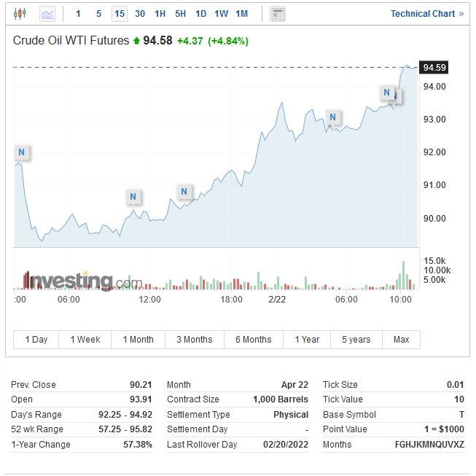Open the N news marker near the 94.00 level

point(387,93)
